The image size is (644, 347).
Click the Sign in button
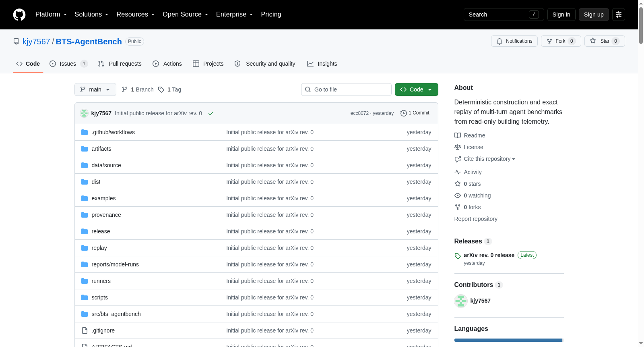point(561,15)
